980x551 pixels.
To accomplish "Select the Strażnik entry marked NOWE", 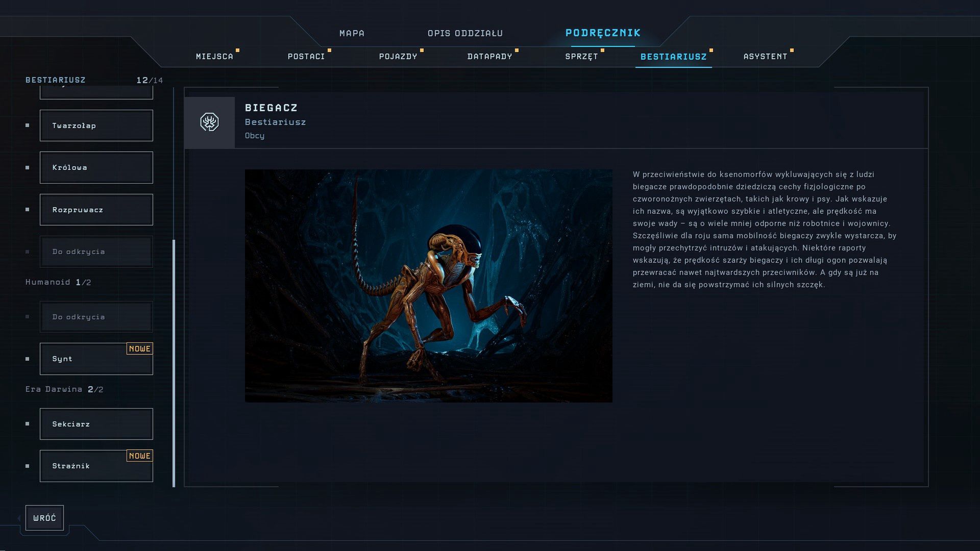I will [96, 466].
